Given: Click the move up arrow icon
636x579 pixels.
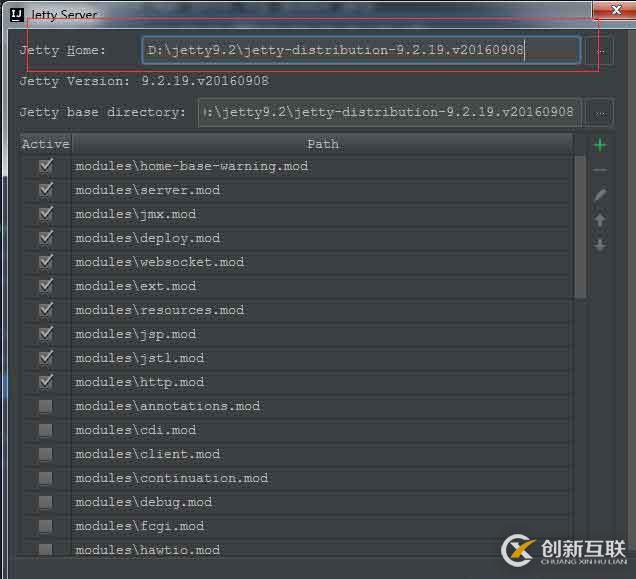Looking at the screenshot, I should (x=600, y=220).
